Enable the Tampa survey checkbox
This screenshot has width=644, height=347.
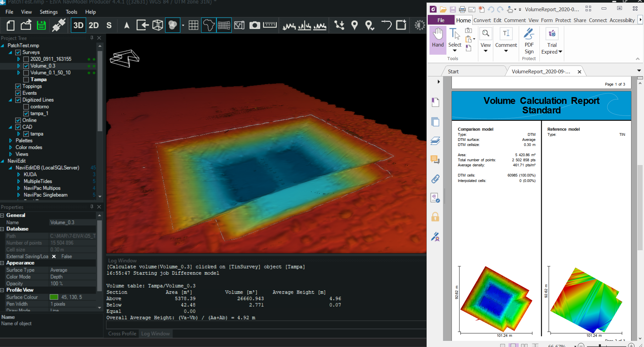(26, 79)
